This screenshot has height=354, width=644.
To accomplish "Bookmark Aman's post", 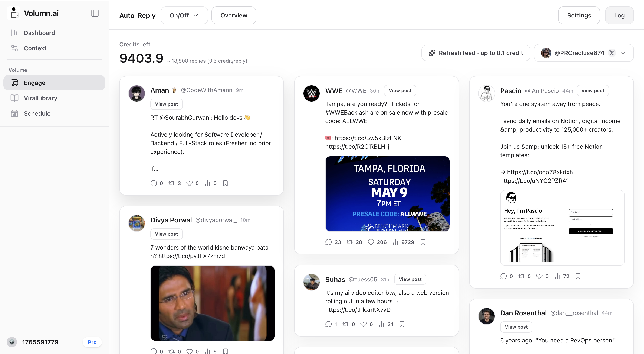I will pyautogui.click(x=225, y=183).
